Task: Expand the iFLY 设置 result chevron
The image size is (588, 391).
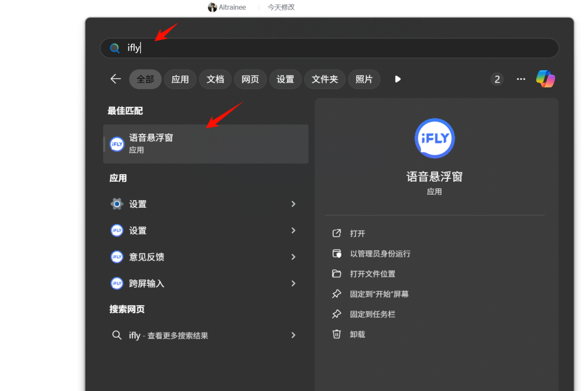Action: click(x=293, y=231)
